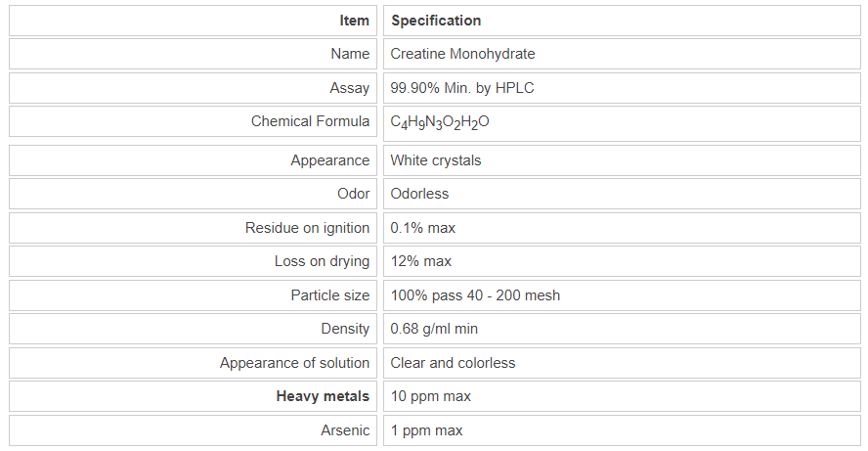Select the "0.1% max" value
868x451 pixels.
[x=422, y=228]
